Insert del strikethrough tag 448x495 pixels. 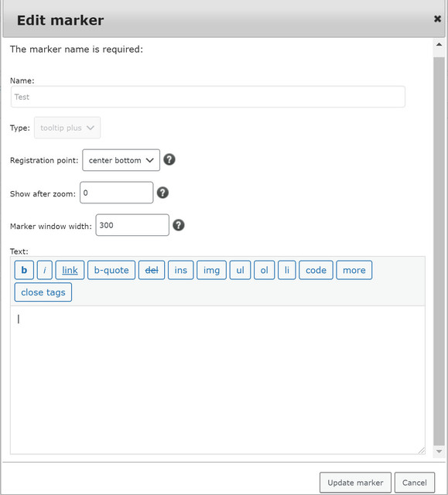click(x=152, y=270)
